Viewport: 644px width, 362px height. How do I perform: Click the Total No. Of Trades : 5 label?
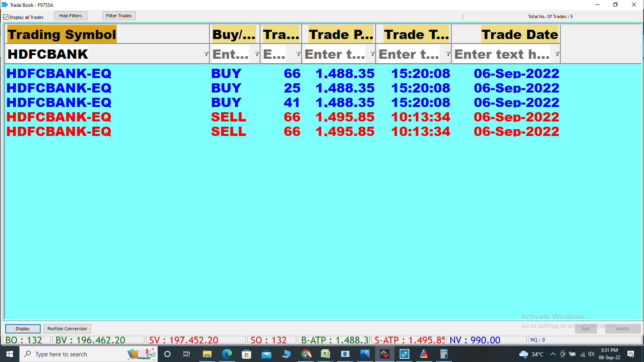point(550,16)
